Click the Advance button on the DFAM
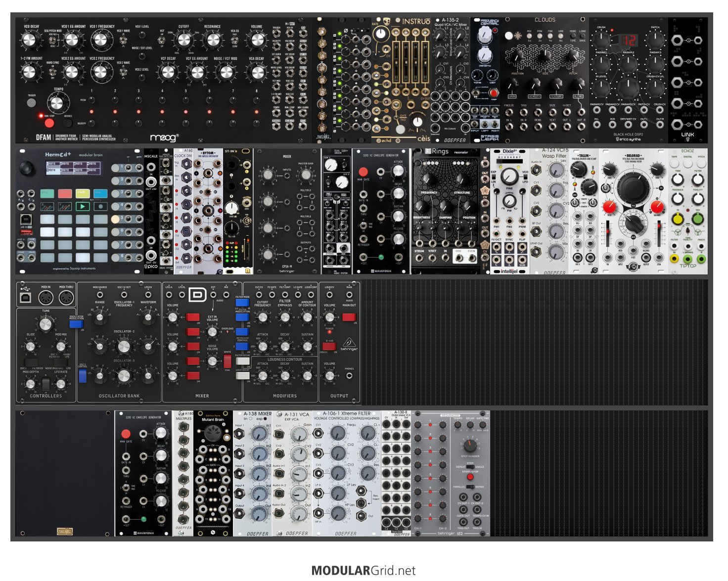Viewport: 728px width, 581px height. click(68, 123)
